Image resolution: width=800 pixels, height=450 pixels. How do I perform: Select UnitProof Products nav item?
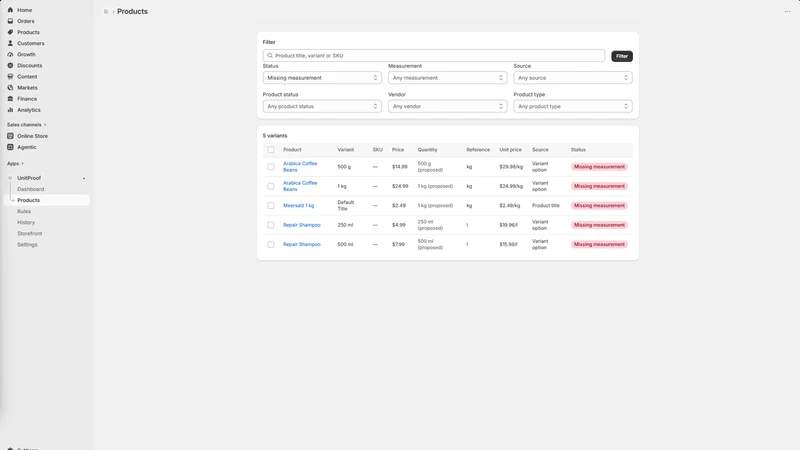46,200
